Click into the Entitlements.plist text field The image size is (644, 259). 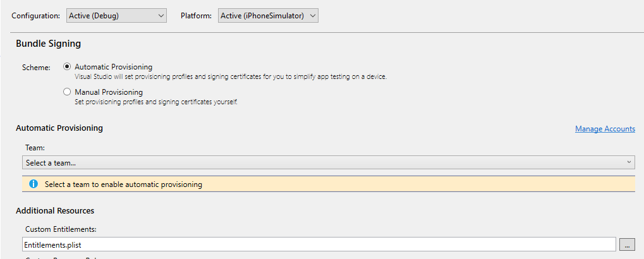point(319,244)
